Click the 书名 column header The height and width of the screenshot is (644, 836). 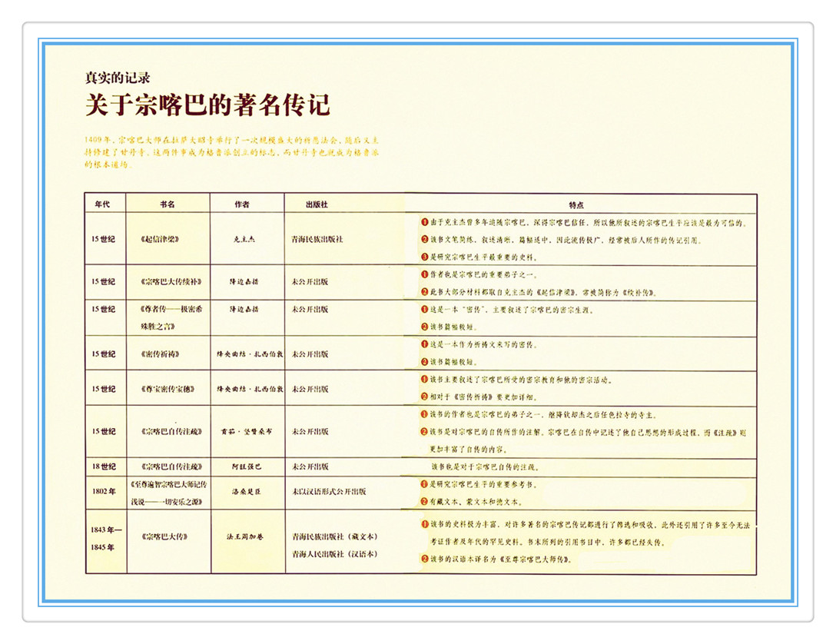(x=168, y=204)
